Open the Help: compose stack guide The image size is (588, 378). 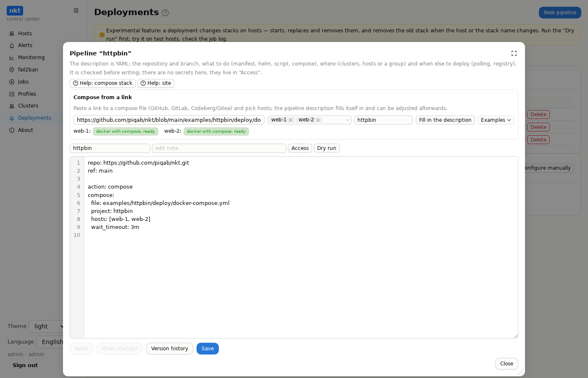point(102,83)
